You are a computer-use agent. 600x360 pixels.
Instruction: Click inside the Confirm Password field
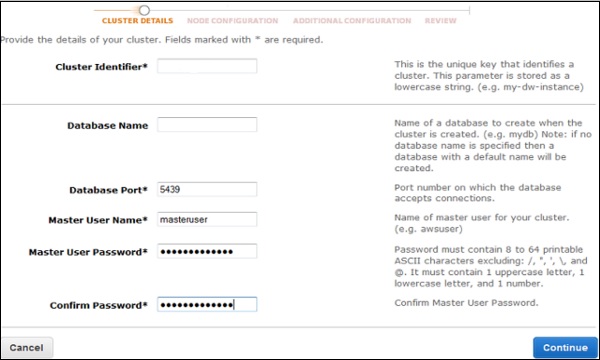[207, 305]
